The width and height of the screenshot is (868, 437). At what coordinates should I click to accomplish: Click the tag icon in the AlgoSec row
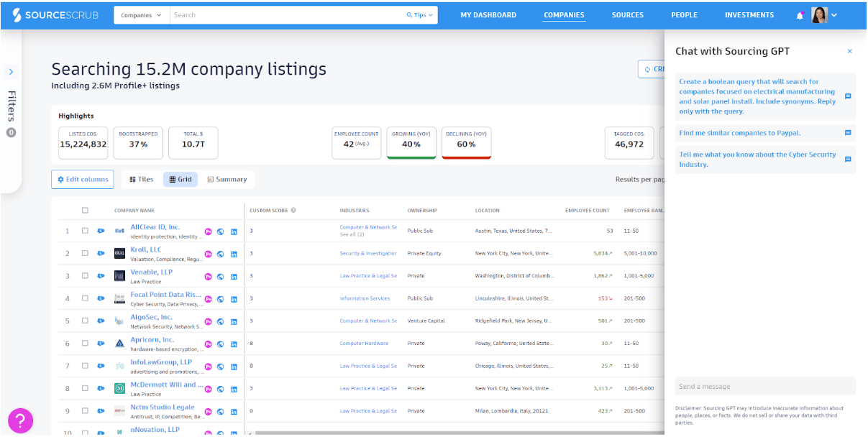click(101, 321)
